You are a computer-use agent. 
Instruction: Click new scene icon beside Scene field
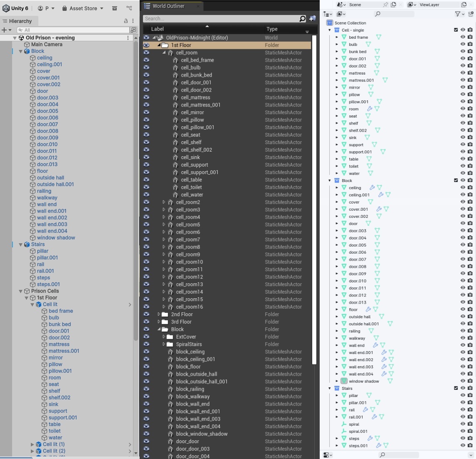(x=393, y=5)
